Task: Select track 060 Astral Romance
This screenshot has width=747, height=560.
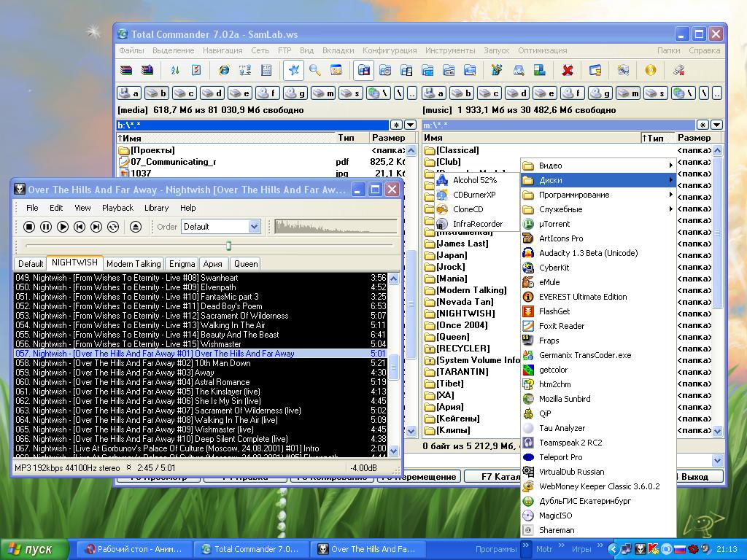Action: pyautogui.click(x=201, y=382)
